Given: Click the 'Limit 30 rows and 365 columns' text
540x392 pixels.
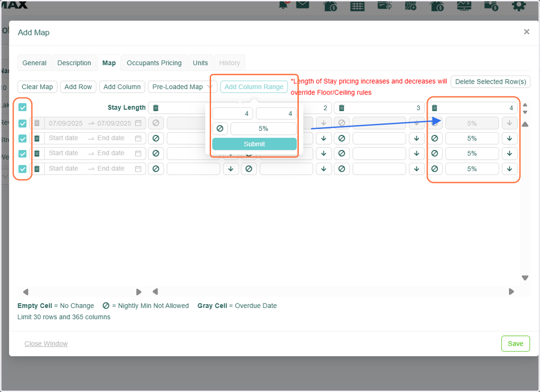Looking at the screenshot, I should coord(64,316).
